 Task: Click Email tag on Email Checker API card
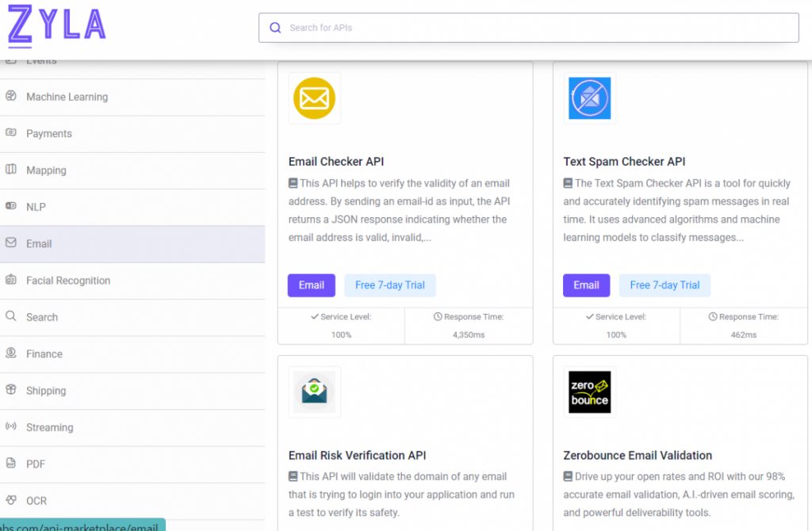click(x=311, y=285)
